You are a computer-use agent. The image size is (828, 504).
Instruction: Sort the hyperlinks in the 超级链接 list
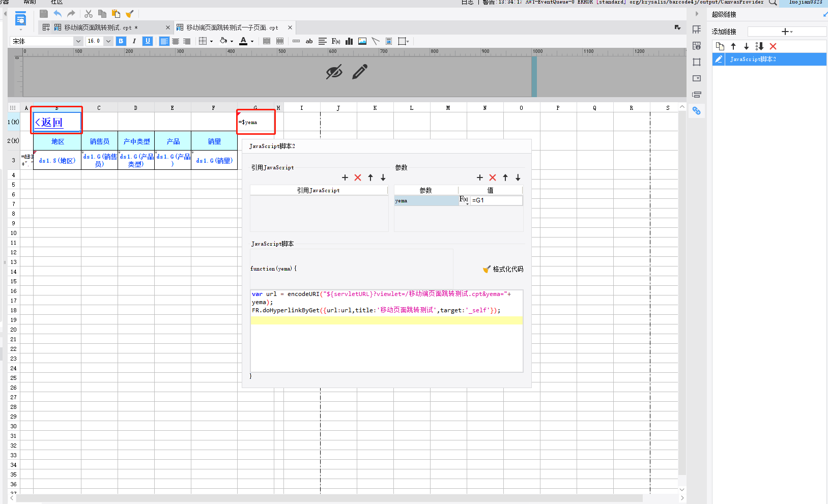click(759, 46)
